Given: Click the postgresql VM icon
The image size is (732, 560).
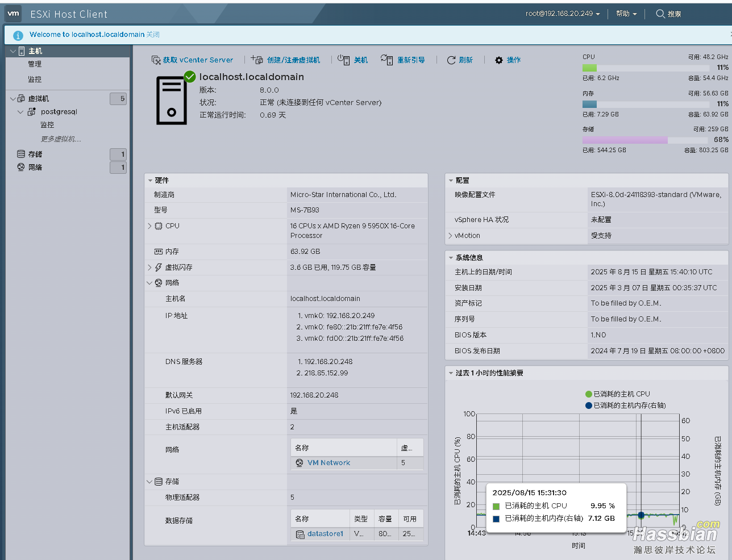Looking at the screenshot, I should pyautogui.click(x=32, y=112).
